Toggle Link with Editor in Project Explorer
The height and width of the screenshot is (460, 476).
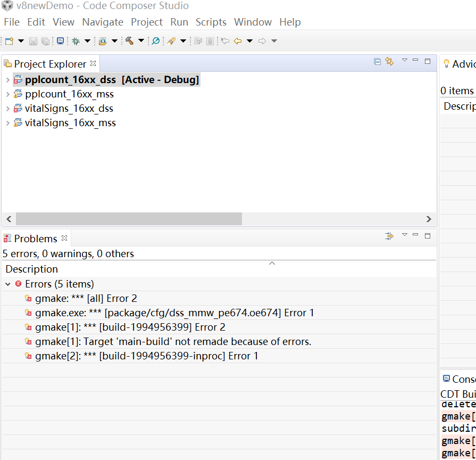coord(389,61)
